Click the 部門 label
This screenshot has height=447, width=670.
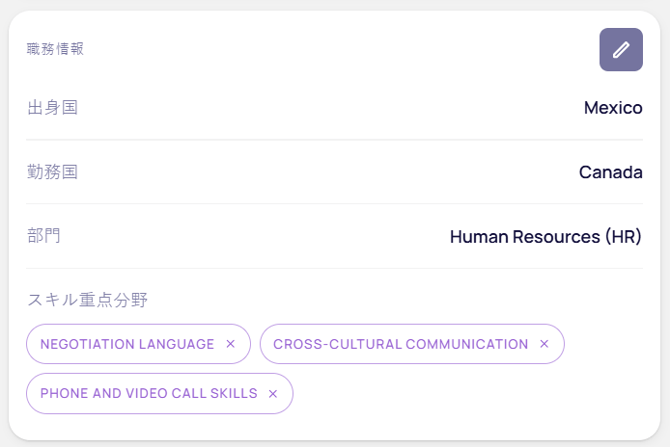44,236
